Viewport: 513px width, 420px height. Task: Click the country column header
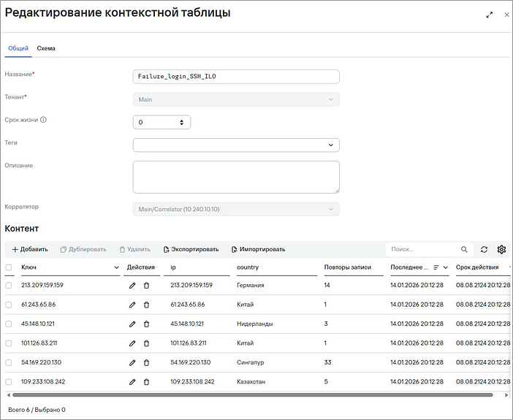[248, 267]
